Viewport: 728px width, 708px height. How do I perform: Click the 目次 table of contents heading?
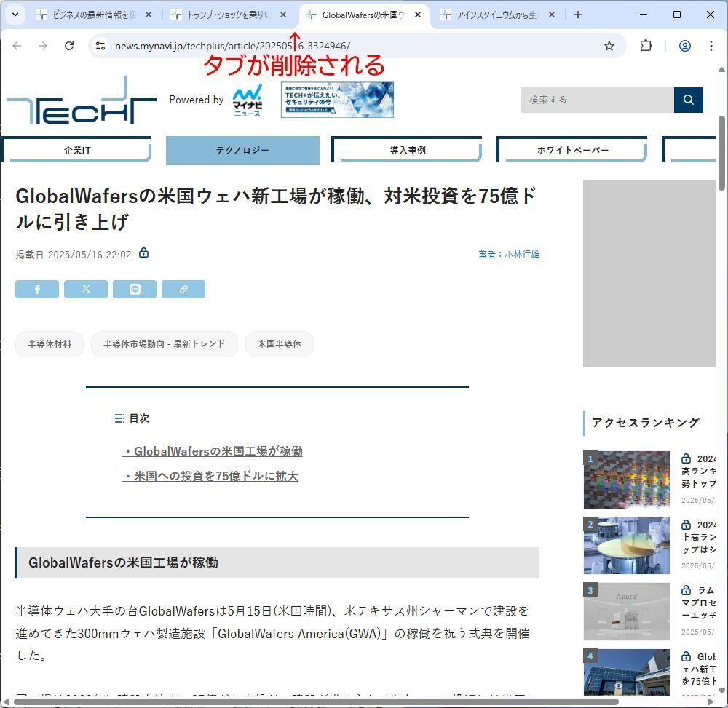132,418
